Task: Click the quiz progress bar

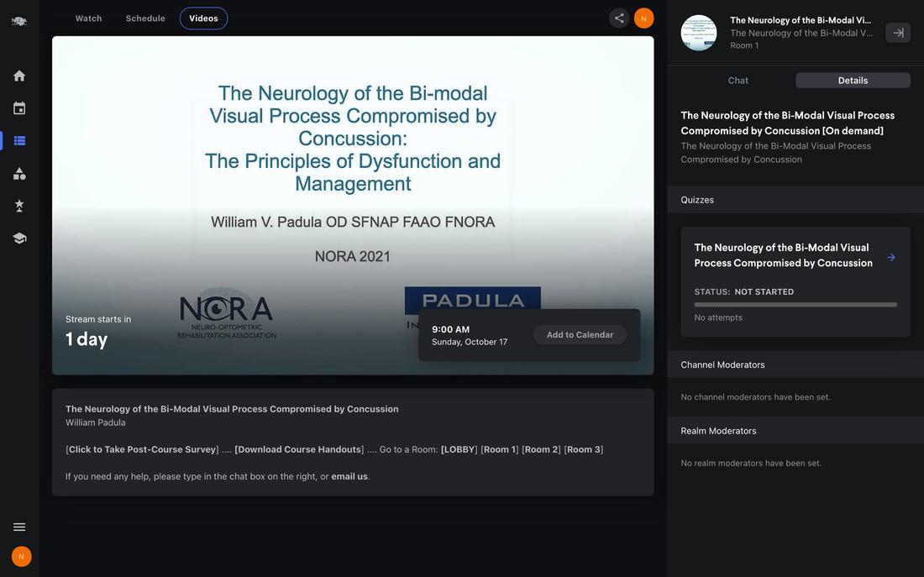Action: pos(795,305)
